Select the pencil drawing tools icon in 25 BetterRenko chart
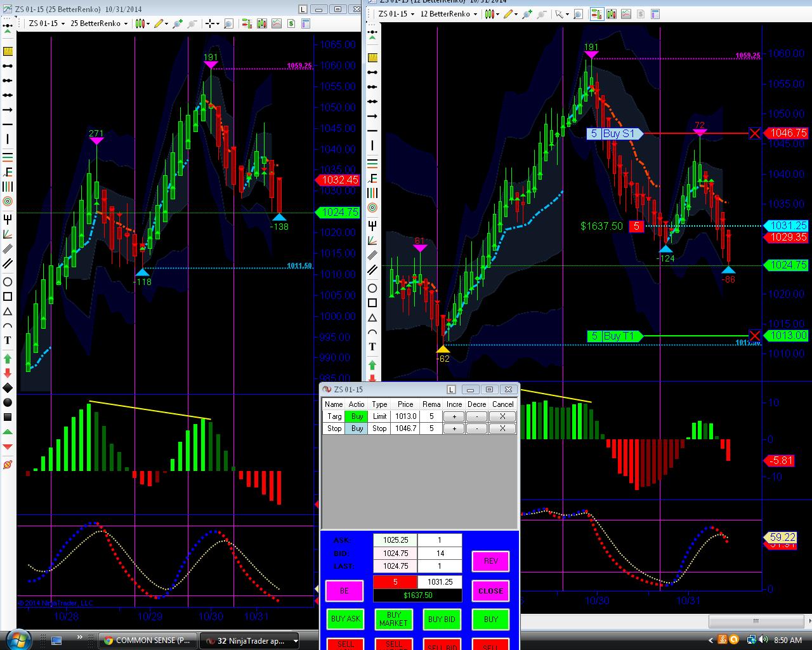 tap(157, 23)
